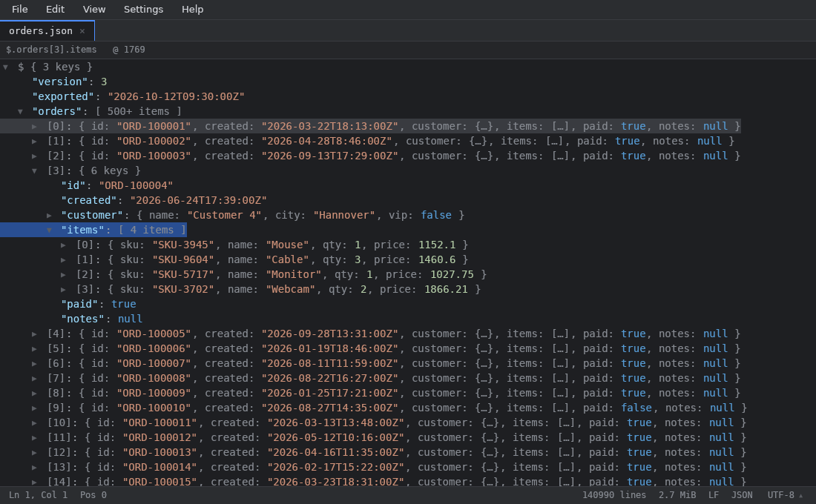Image resolution: width=816 pixels, height=504 pixels.
Task: Expand order [13] ORD-100014
Action: pyautogui.click(x=34, y=467)
